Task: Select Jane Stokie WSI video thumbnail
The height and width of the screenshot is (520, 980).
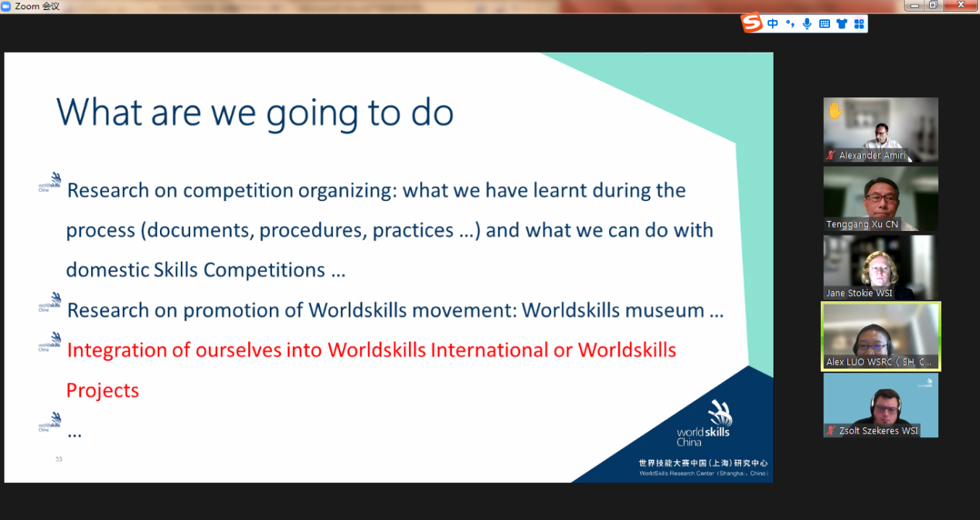Action: tap(880, 267)
